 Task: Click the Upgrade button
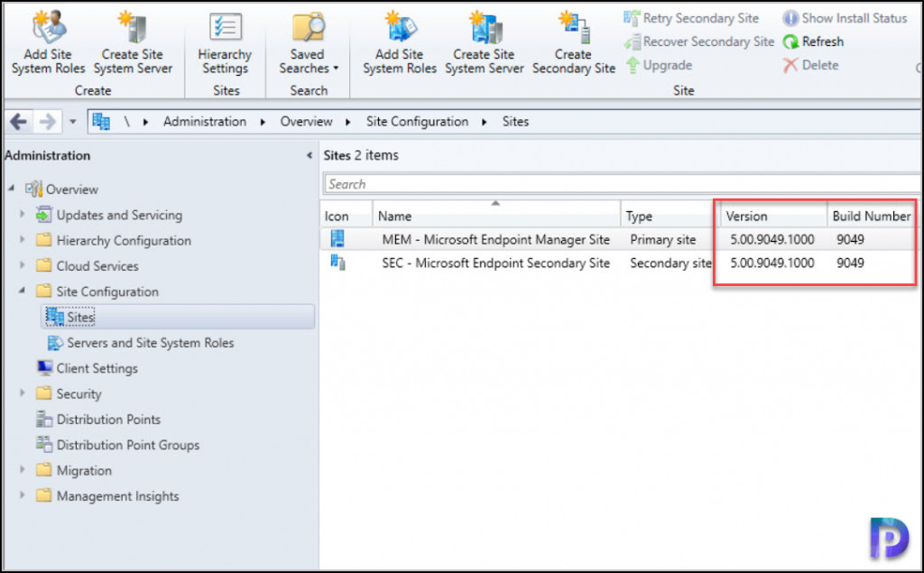click(x=658, y=65)
